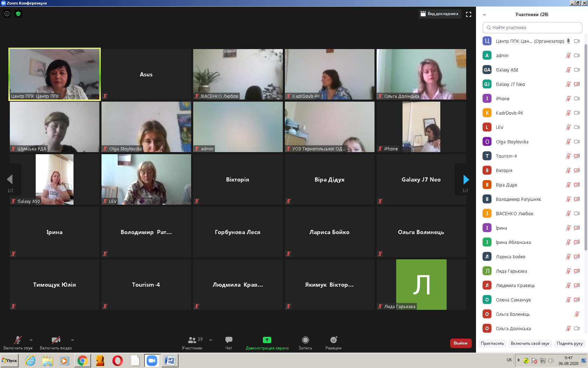588x368 pixels.
Task: Start recording with Запись
Action: coord(305,343)
